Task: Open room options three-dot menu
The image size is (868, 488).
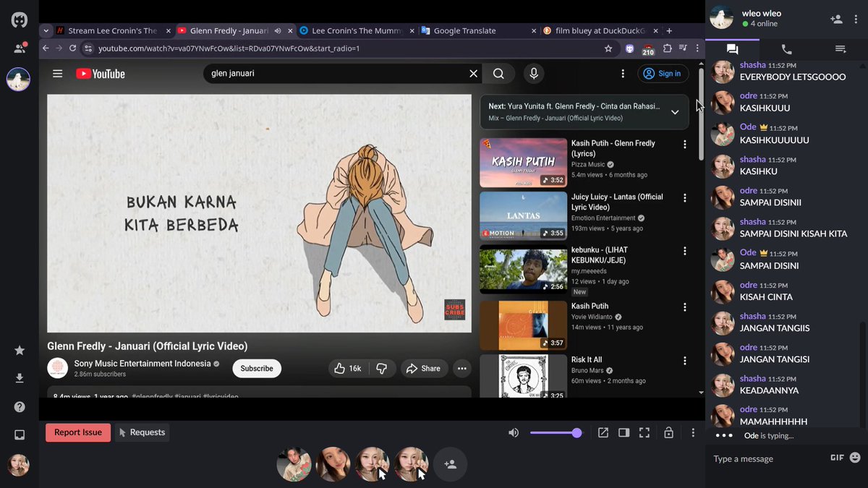Action: click(x=693, y=433)
